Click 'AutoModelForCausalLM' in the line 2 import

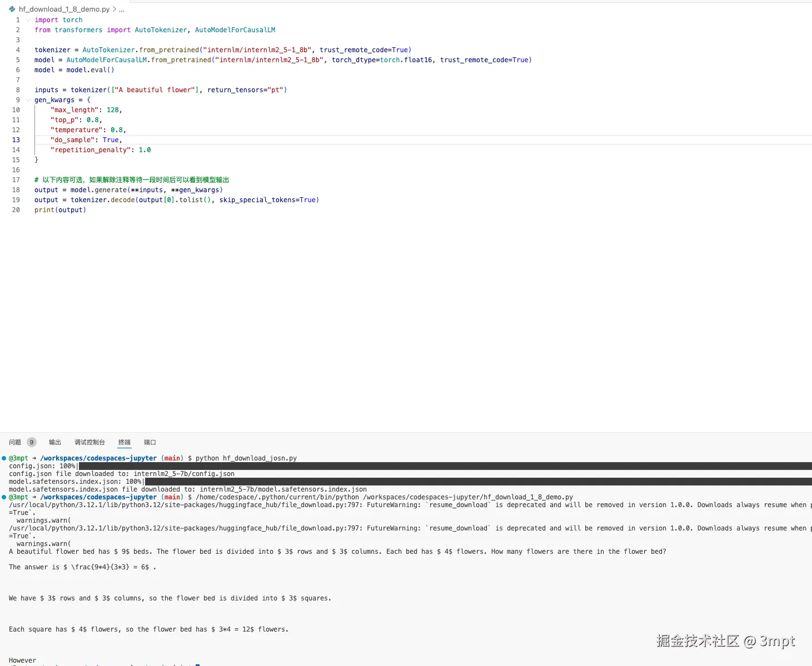tap(235, 30)
